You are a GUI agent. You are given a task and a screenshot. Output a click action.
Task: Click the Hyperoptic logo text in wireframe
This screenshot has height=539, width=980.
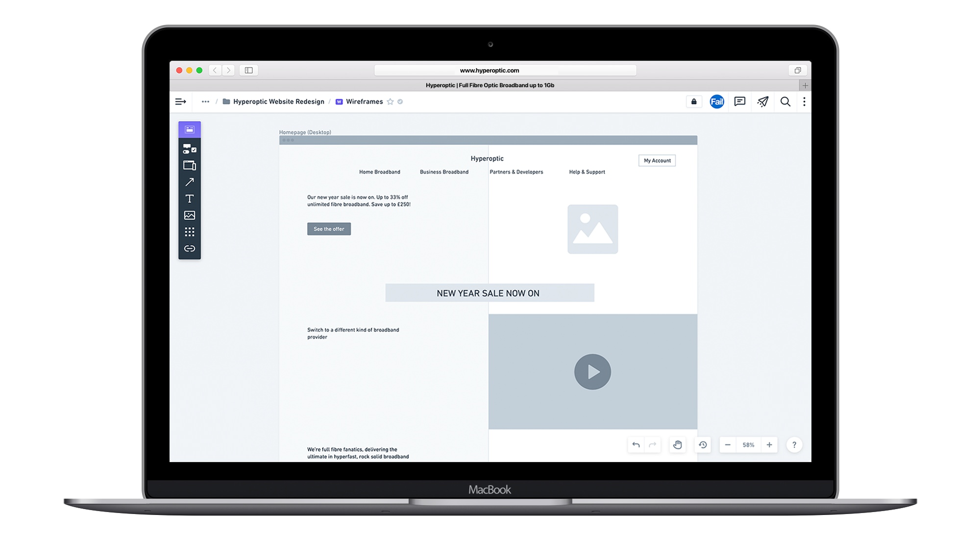pyautogui.click(x=487, y=158)
